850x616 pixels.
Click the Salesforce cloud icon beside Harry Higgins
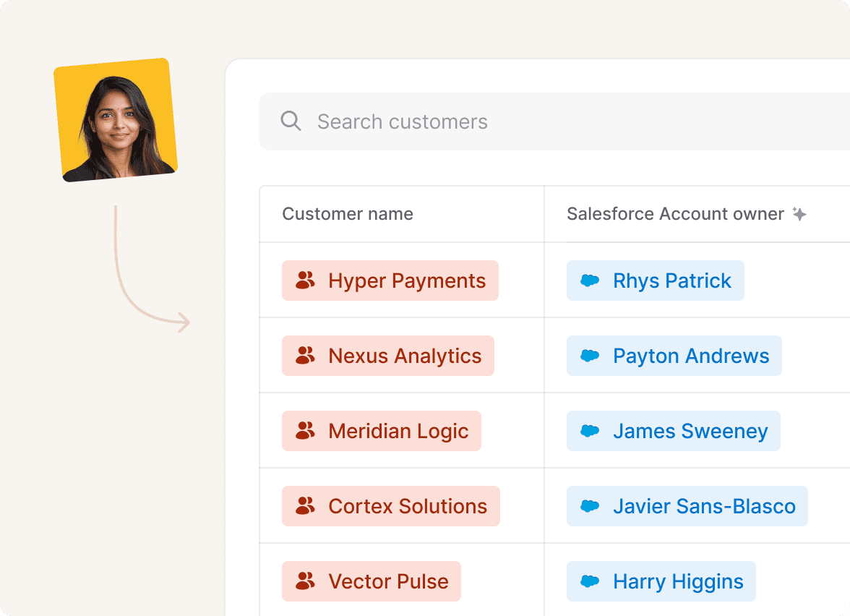590,581
